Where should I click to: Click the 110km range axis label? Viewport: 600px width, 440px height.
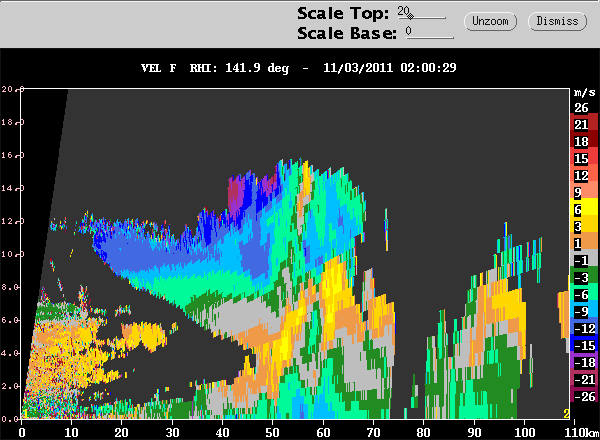(582, 433)
